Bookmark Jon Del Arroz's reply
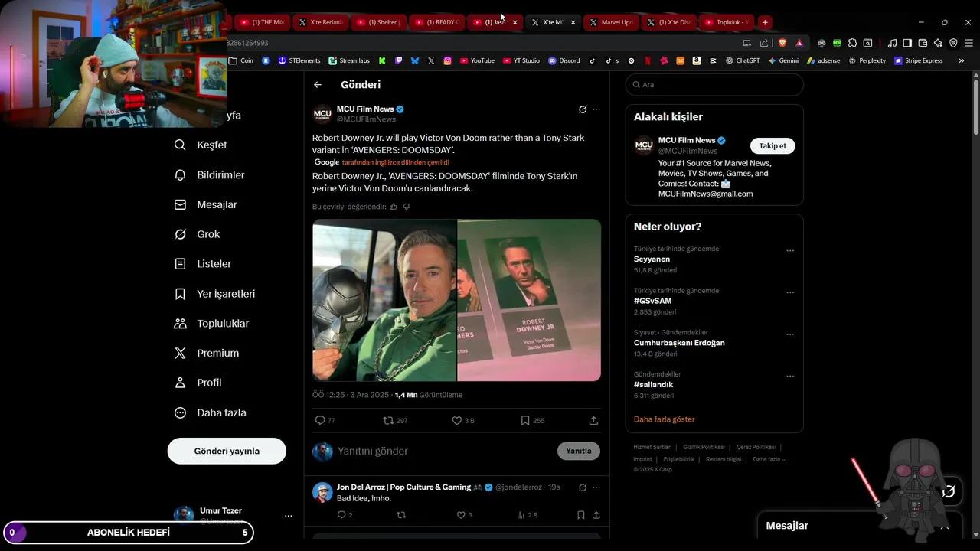980x551 pixels. [x=581, y=515]
